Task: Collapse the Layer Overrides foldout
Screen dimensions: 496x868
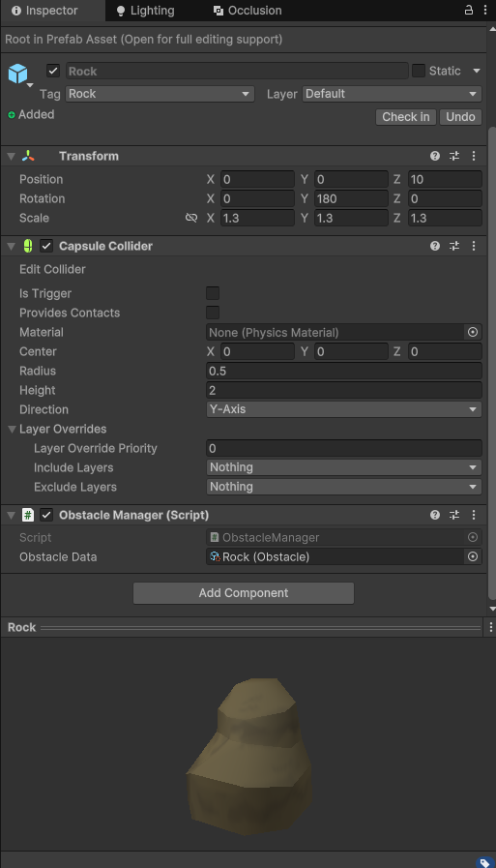Action: pyautogui.click(x=12, y=429)
